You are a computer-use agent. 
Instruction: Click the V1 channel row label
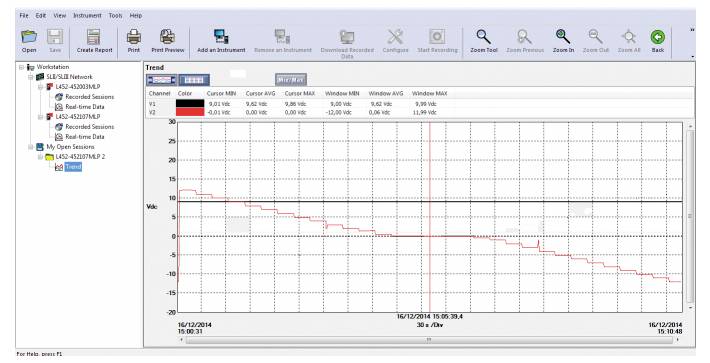pyautogui.click(x=153, y=104)
